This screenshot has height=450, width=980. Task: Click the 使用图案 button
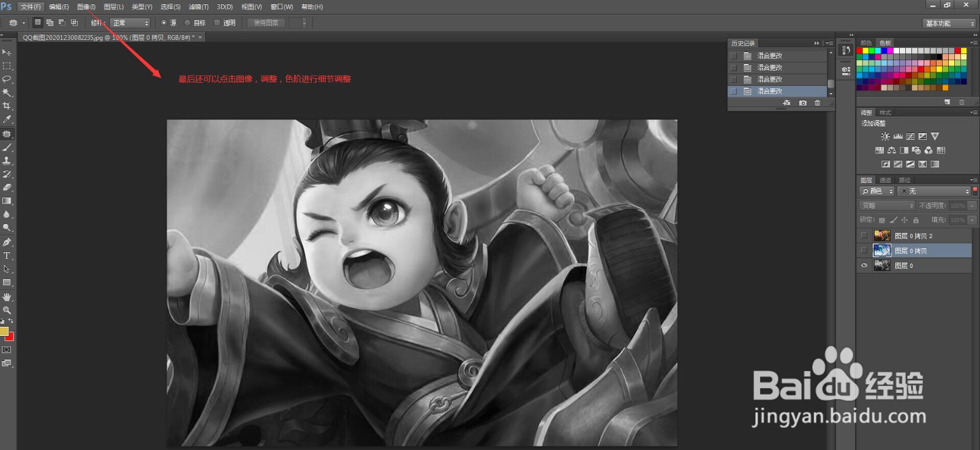coord(266,23)
